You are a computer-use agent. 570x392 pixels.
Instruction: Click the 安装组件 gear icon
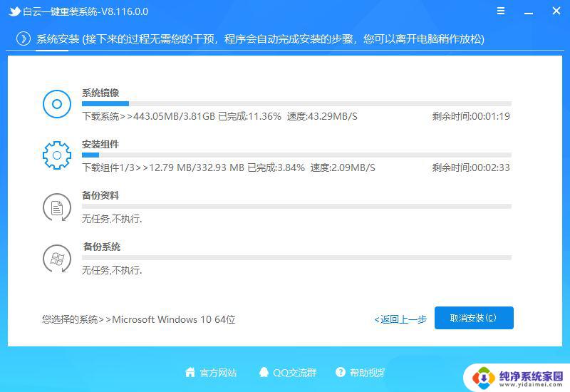point(57,155)
